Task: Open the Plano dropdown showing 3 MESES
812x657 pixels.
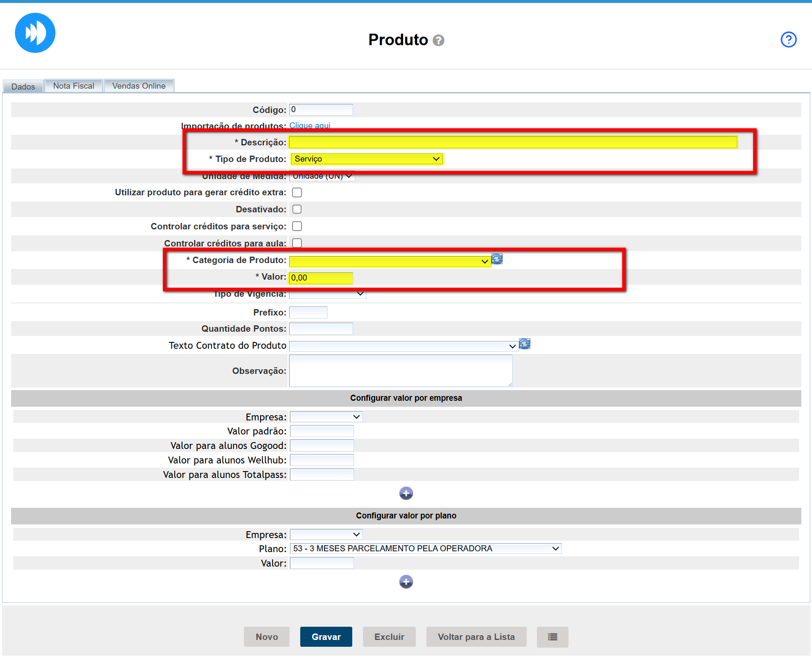Action: (426, 549)
